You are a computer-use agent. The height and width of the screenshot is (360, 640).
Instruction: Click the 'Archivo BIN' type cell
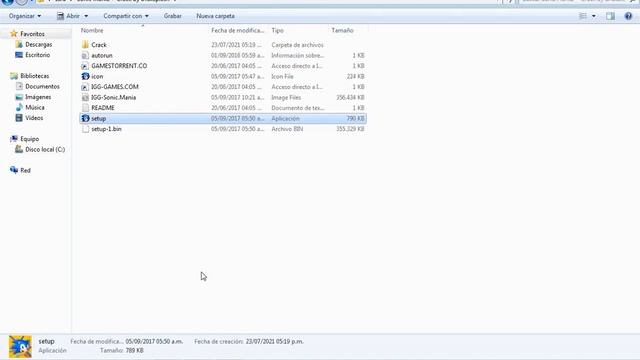287,129
